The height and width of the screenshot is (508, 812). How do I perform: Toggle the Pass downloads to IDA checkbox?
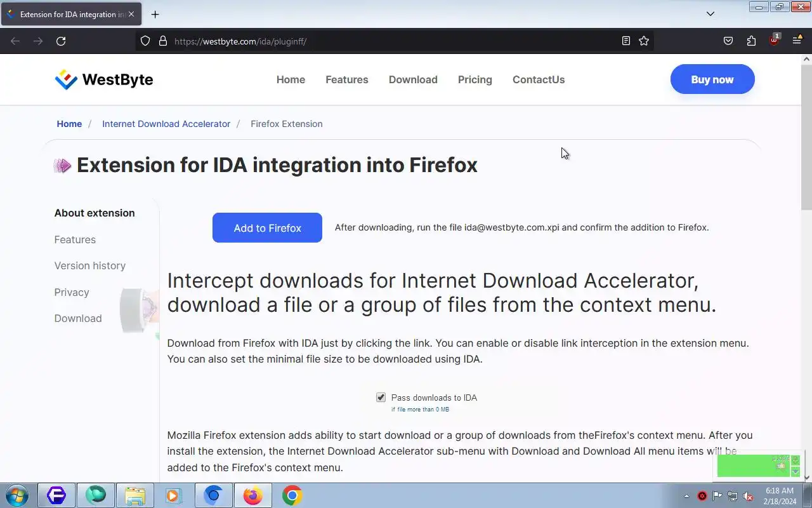[381, 398]
